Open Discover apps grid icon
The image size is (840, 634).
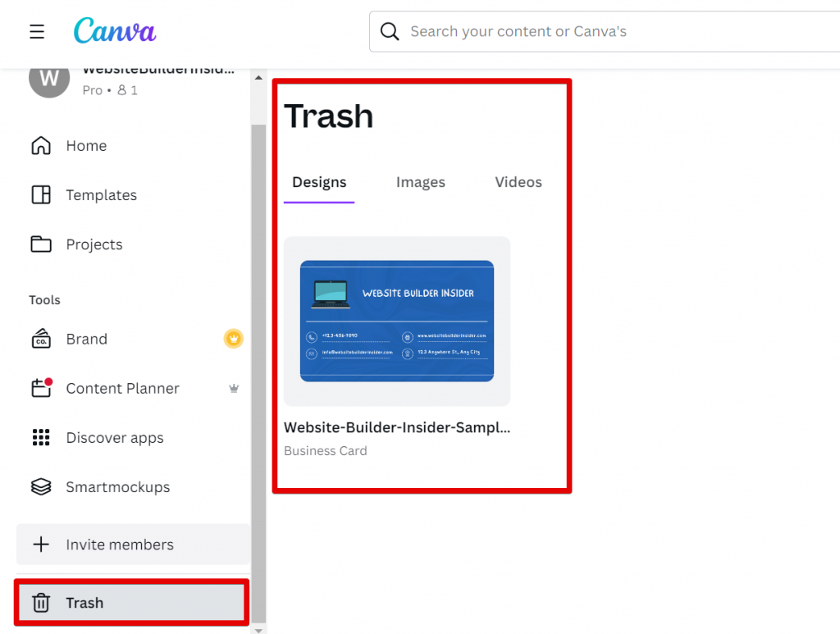coord(41,437)
